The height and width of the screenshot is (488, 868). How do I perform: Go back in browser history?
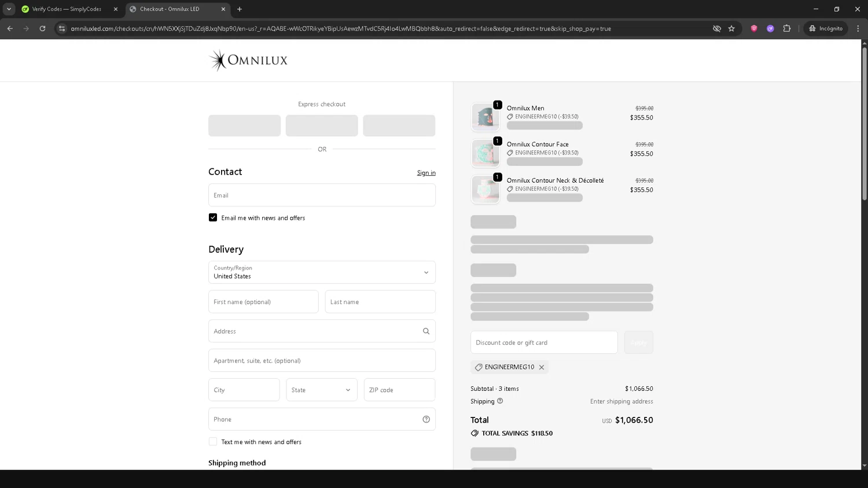tap(10, 28)
